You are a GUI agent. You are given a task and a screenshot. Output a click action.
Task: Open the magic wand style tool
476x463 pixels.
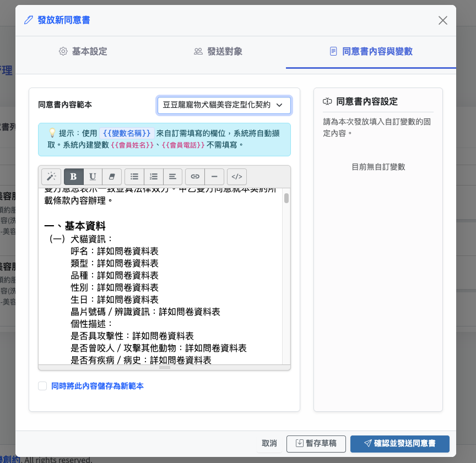point(51,177)
